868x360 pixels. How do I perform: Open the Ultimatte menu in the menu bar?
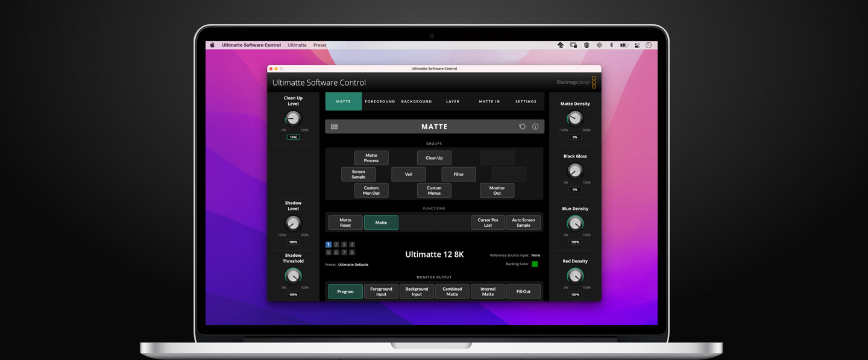(297, 45)
